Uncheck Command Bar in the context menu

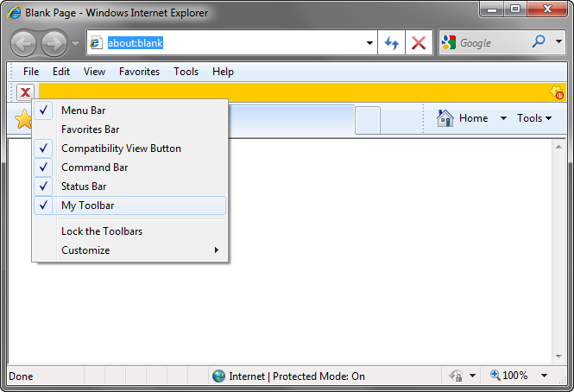[x=130, y=168]
